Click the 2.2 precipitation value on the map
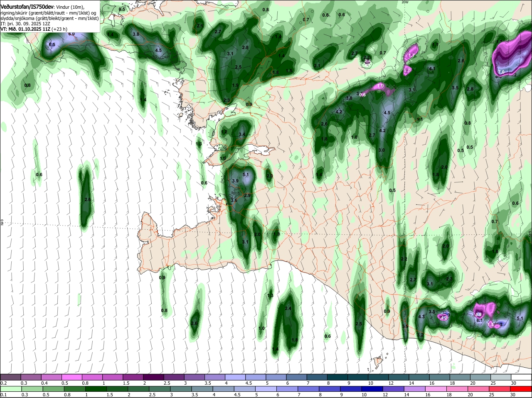 404,259
